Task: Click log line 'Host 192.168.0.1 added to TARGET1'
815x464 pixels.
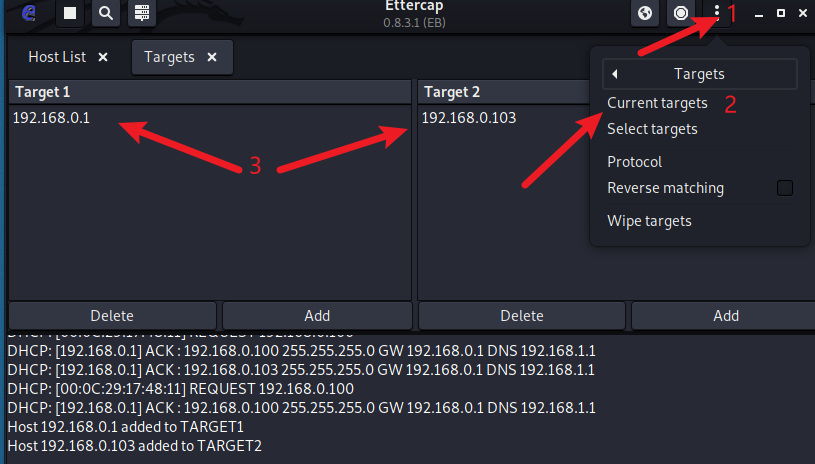Action: [126, 427]
